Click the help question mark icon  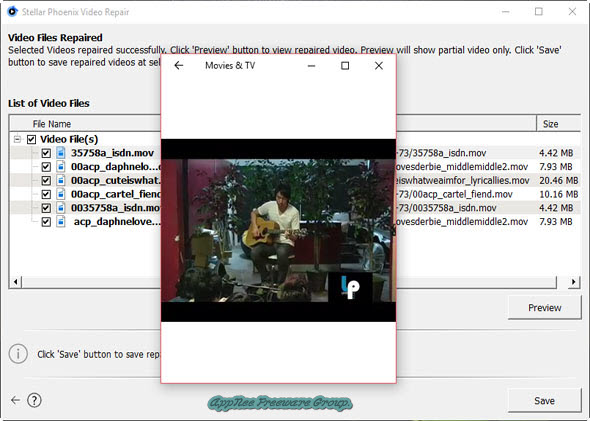34,400
